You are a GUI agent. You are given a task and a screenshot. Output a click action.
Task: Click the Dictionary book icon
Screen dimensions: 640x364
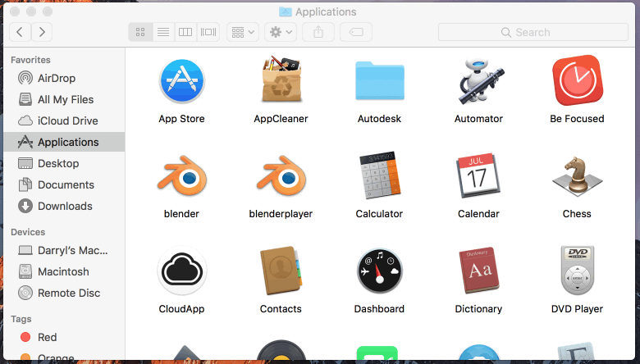coord(479,271)
